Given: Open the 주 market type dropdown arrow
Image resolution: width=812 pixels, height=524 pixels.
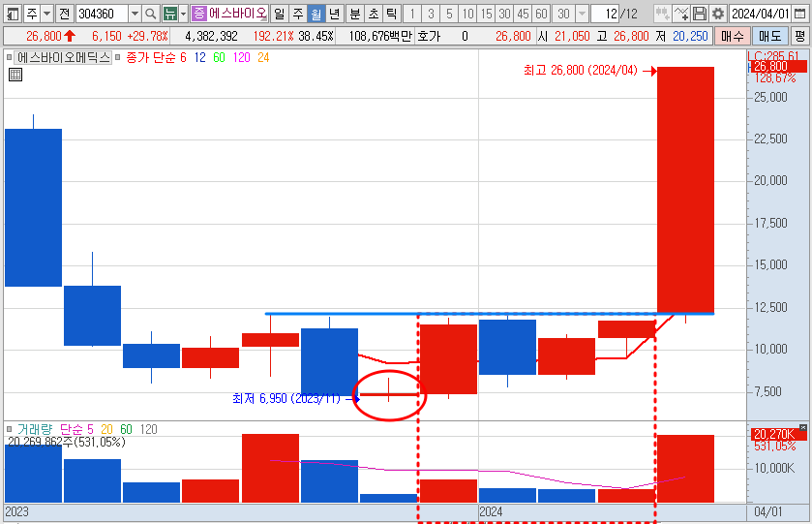Looking at the screenshot, I should [46, 14].
